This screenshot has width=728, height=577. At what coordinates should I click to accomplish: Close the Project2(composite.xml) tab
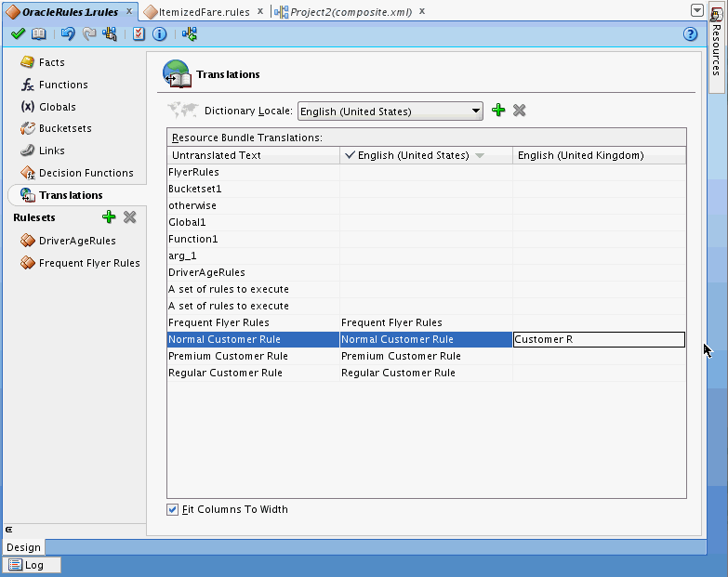click(422, 10)
